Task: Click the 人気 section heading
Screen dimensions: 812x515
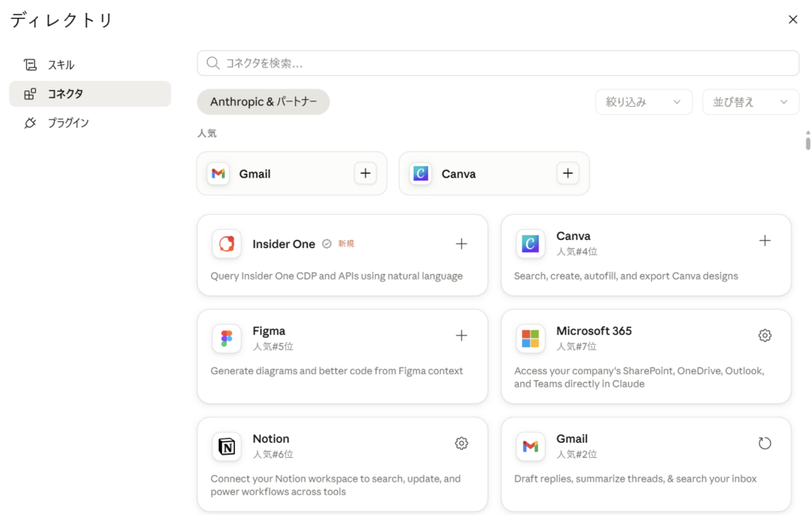Action: coord(207,133)
